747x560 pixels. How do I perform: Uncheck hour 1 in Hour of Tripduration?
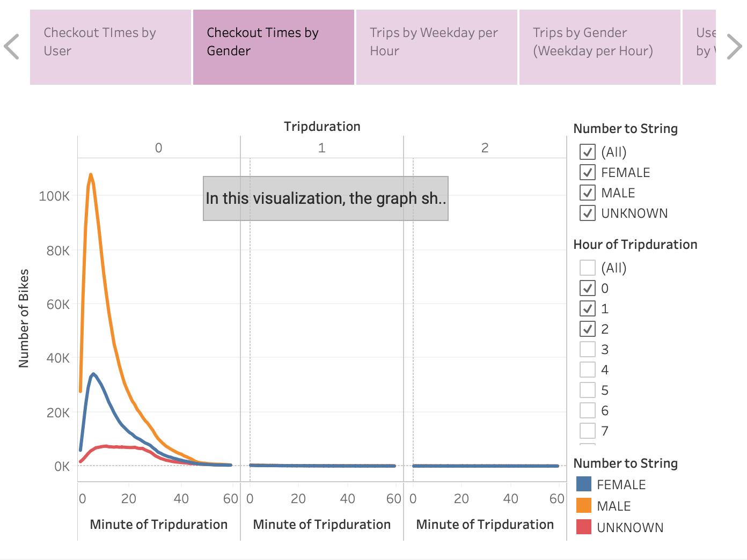coord(587,308)
